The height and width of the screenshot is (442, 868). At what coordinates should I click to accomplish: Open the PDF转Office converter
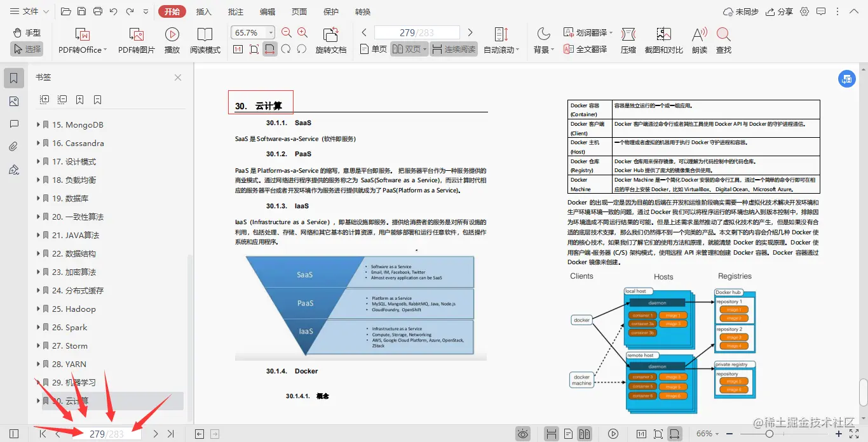tap(81, 38)
